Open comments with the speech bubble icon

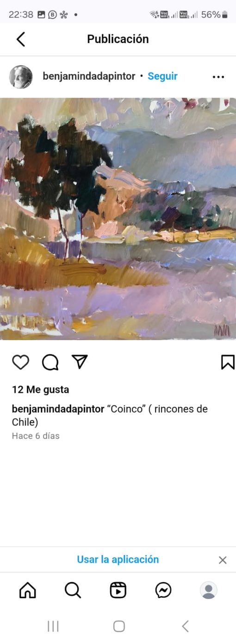(50, 362)
